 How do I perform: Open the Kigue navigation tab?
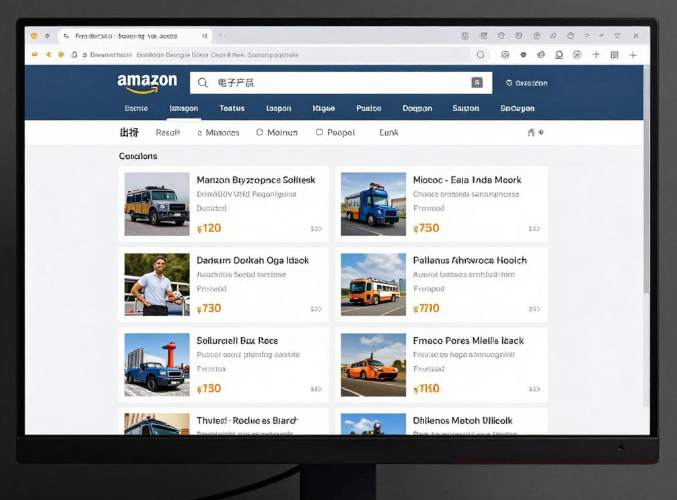[323, 108]
